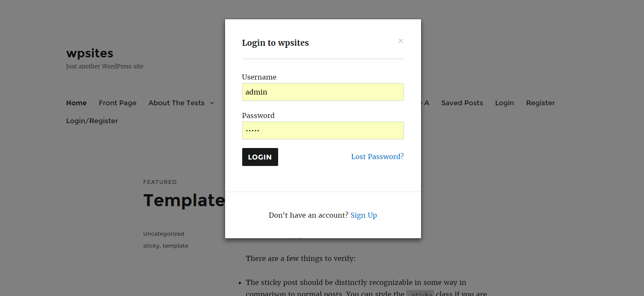Click the Just another WordPress site tagline
Screen dimensions: 644x296
[x=104, y=67]
